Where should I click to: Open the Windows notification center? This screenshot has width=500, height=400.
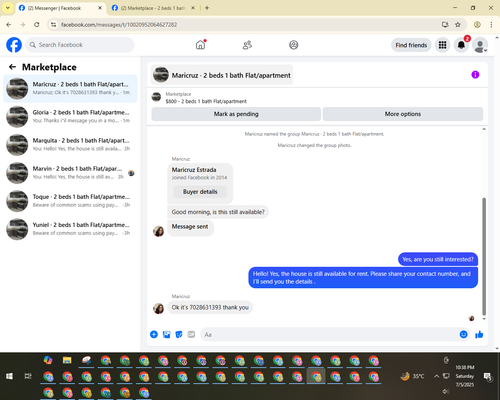(488, 377)
